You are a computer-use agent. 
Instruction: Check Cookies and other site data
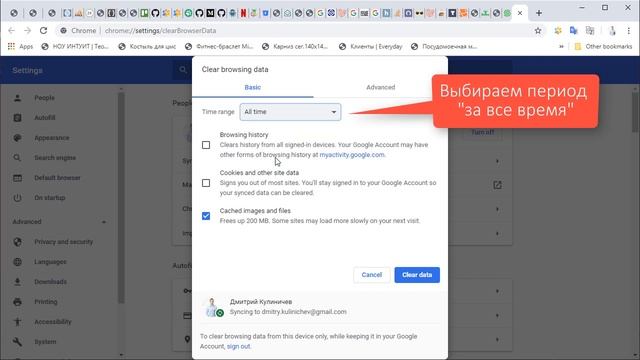point(206,183)
